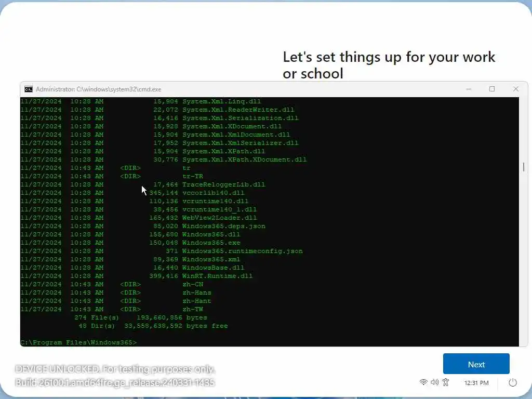The height and width of the screenshot is (399, 532).
Task: Minimize the Administrator cmd.exe window
Action: [x=468, y=89]
